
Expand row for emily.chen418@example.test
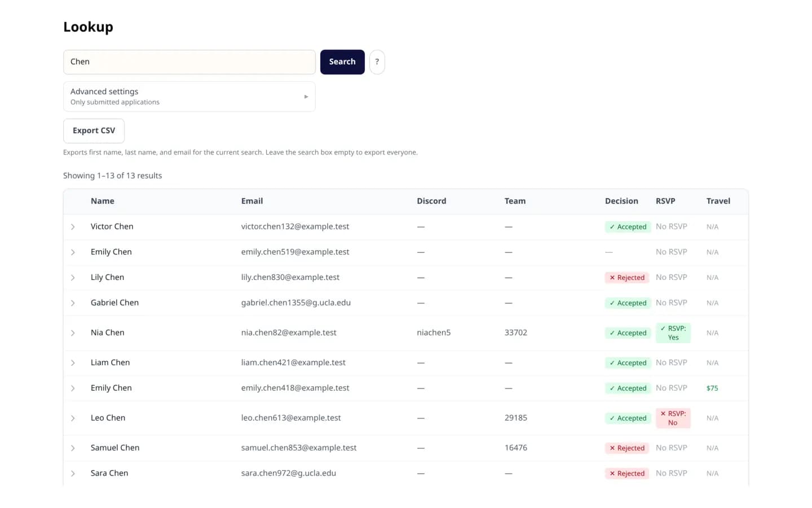point(73,388)
